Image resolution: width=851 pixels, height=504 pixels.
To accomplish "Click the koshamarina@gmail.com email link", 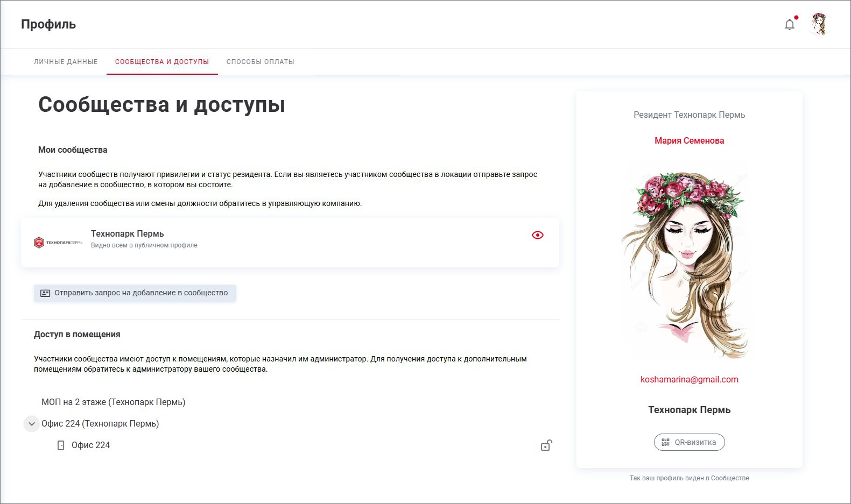I will pyautogui.click(x=689, y=379).
